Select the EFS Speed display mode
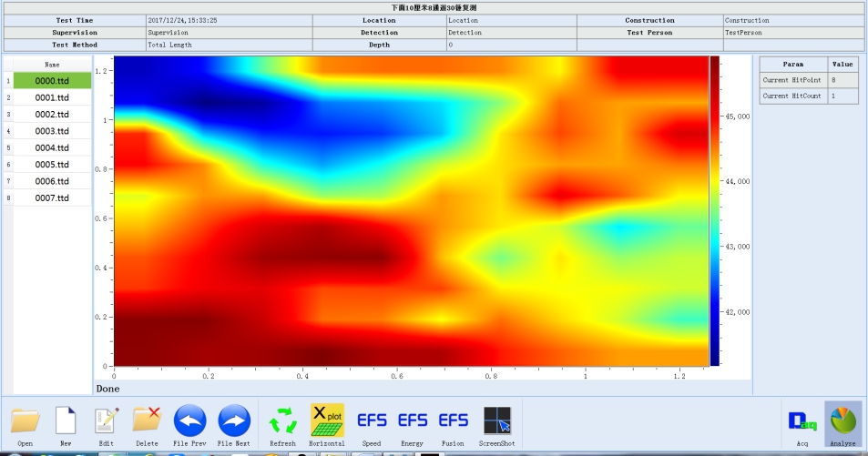Screen dimensions: 868x456 [372, 421]
